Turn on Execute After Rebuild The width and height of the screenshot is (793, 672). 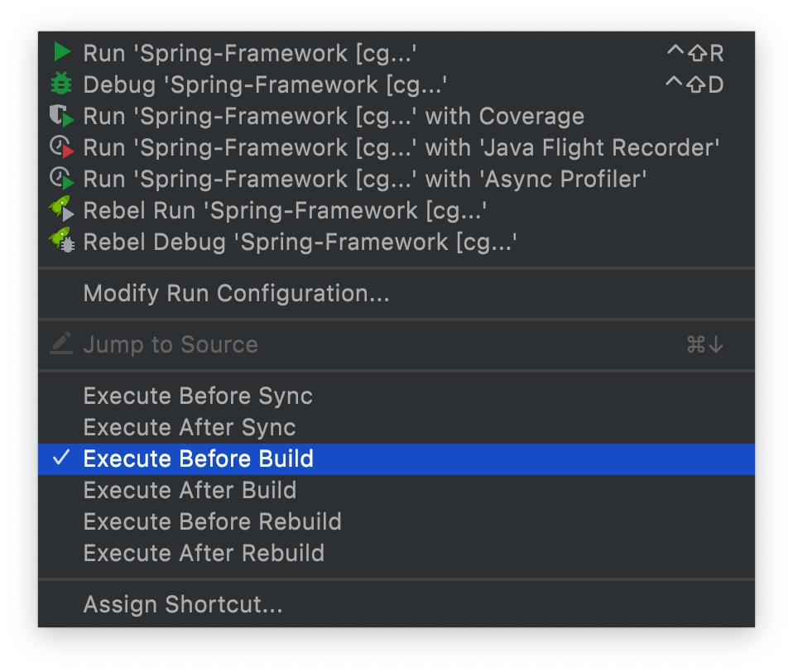point(204,553)
